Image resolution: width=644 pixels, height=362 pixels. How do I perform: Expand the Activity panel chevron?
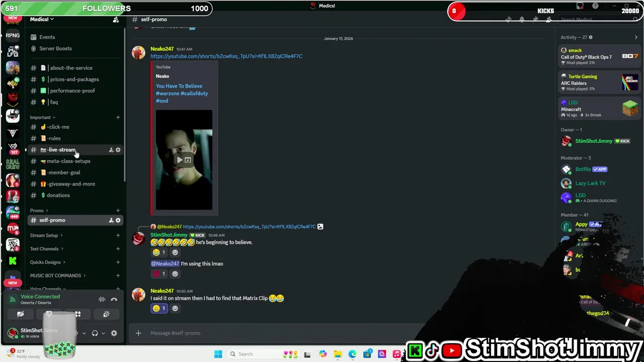click(x=636, y=37)
